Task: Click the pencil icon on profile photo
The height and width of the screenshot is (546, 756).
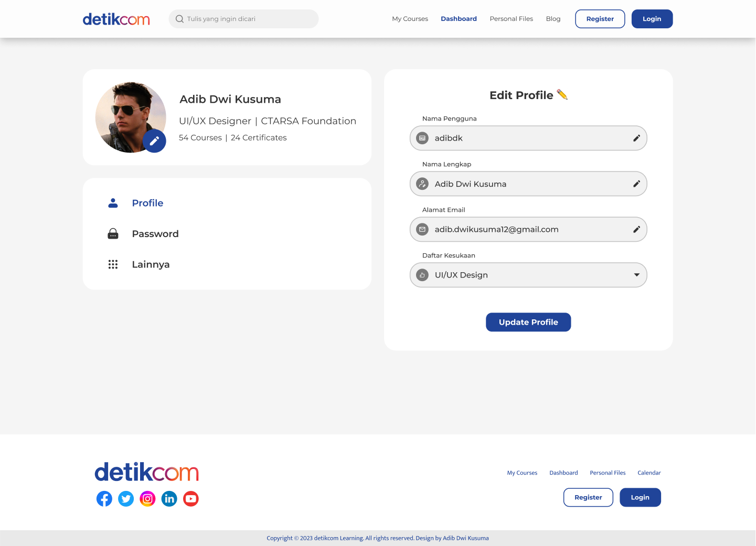Action: (154, 141)
